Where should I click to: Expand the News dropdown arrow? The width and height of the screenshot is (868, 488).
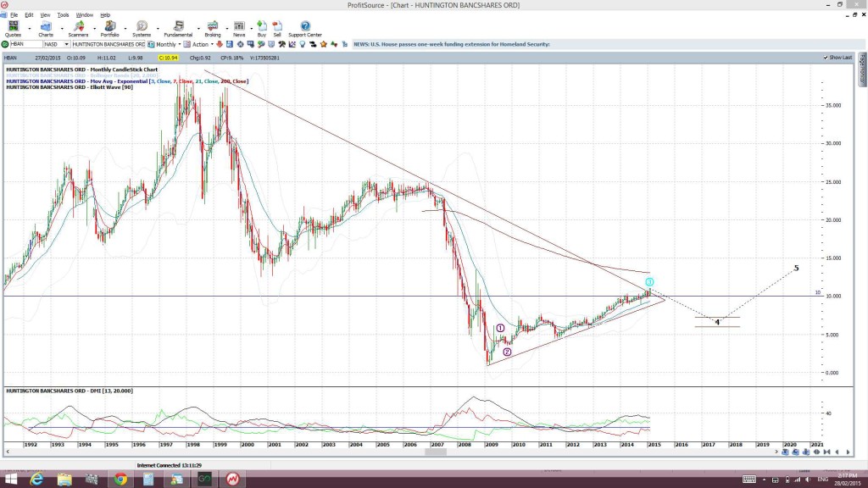click(x=251, y=28)
